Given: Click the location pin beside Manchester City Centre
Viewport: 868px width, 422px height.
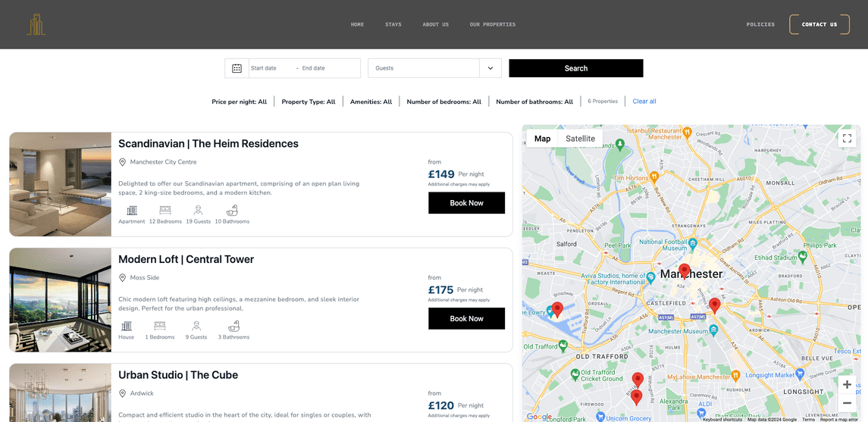Looking at the screenshot, I should click(122, 162).
